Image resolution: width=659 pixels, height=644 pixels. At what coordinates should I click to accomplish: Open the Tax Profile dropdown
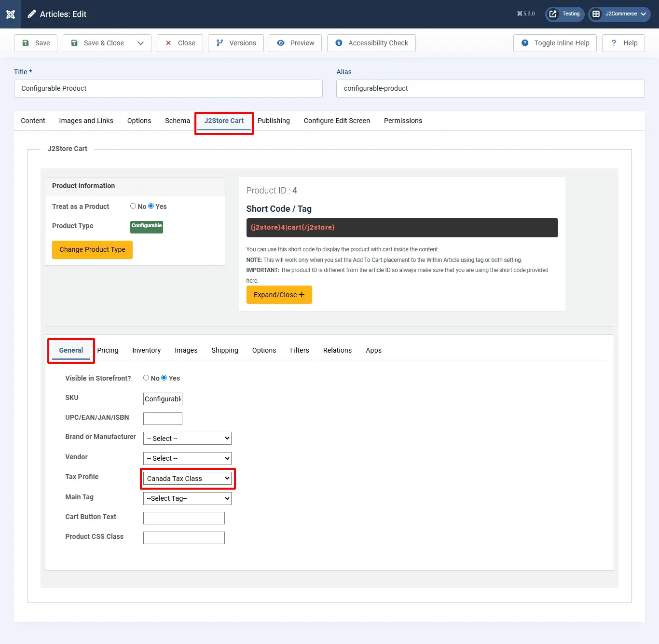pyautogui.click(x=187, y=479)
